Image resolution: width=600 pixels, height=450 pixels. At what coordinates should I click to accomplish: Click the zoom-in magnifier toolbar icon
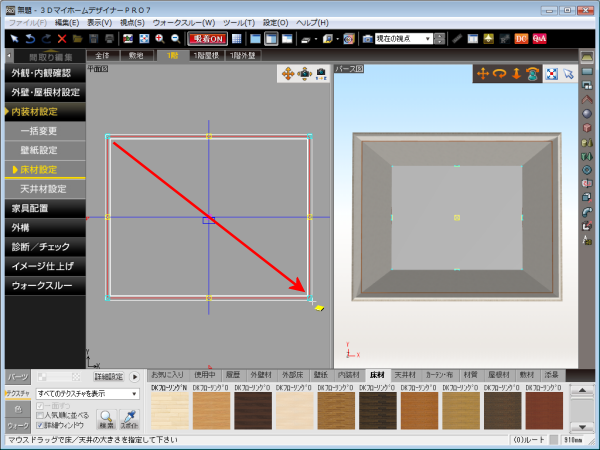[159, 38]
